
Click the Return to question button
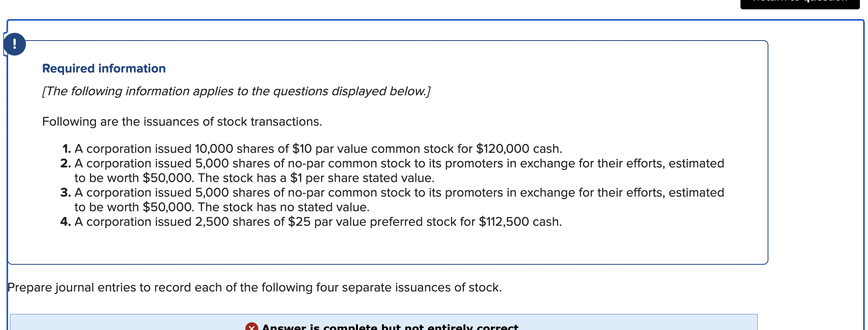pyautogui.click(x=800, y=3)
